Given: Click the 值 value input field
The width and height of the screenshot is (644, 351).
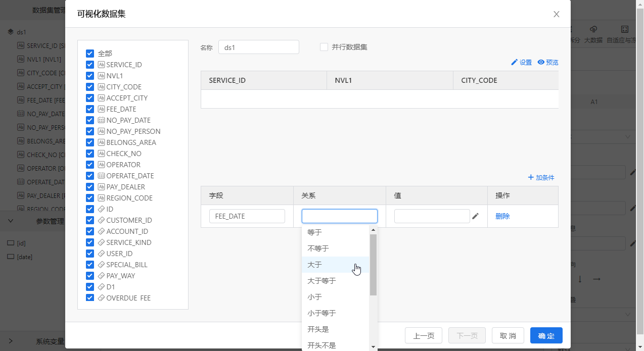Looking at the screenshot, I should tap(432, 216).
